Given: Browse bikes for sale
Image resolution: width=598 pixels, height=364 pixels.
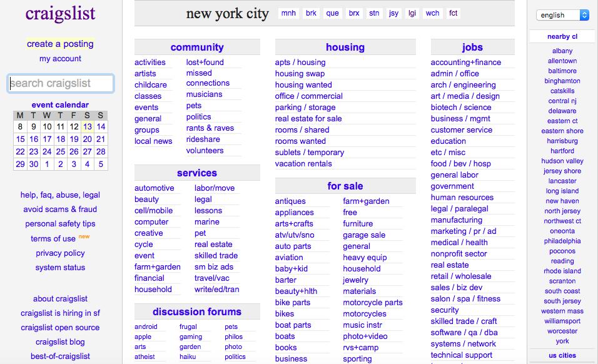Looking at the screenshot, I should 285,314.
